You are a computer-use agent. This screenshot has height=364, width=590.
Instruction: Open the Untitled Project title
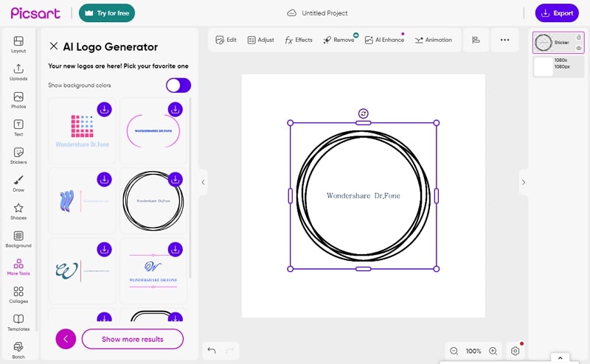click(324, 13)
